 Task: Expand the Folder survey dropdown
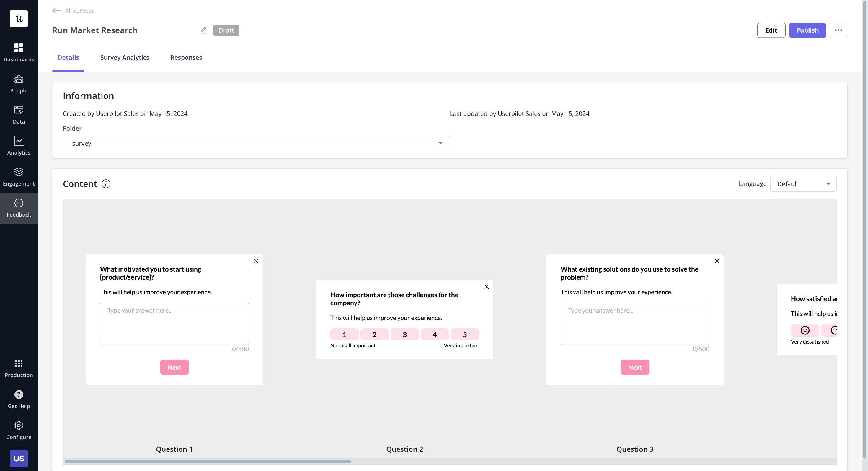coord(440,143)
